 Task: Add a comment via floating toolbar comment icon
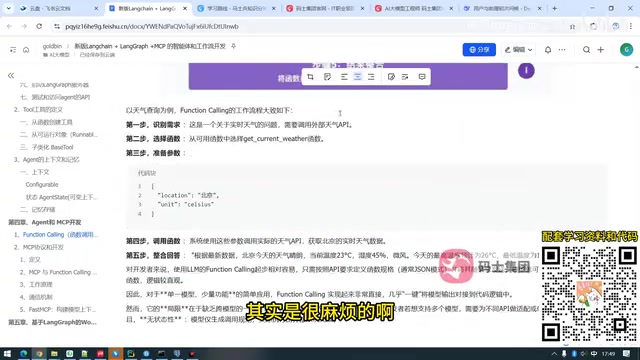tap(422, 77)
